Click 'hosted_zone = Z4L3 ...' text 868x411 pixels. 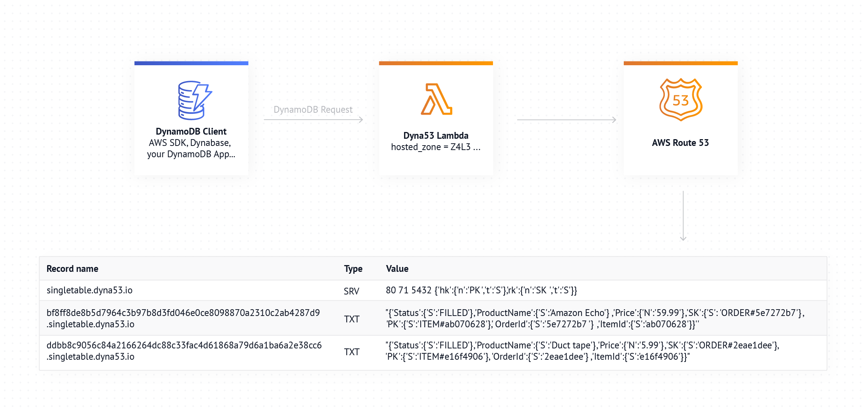(436, 147)
